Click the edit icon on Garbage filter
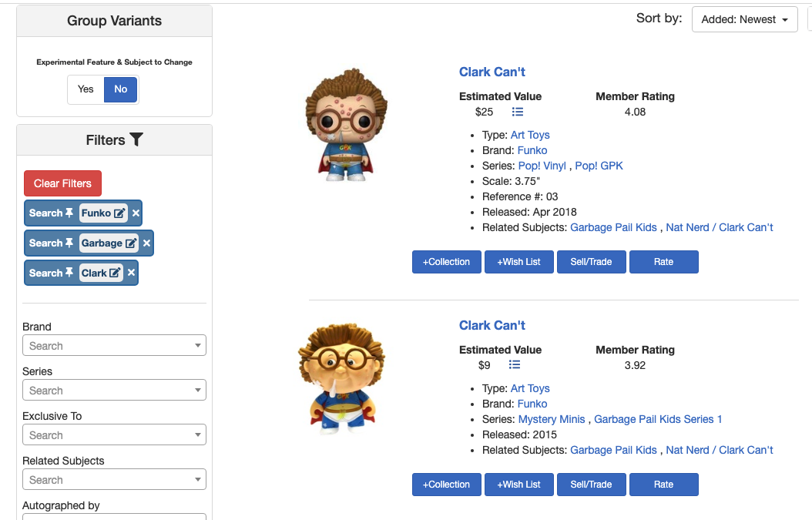Image resolution: width=812 pixels, height=520 pixels. pyautogui.click(x=131, y=243)
